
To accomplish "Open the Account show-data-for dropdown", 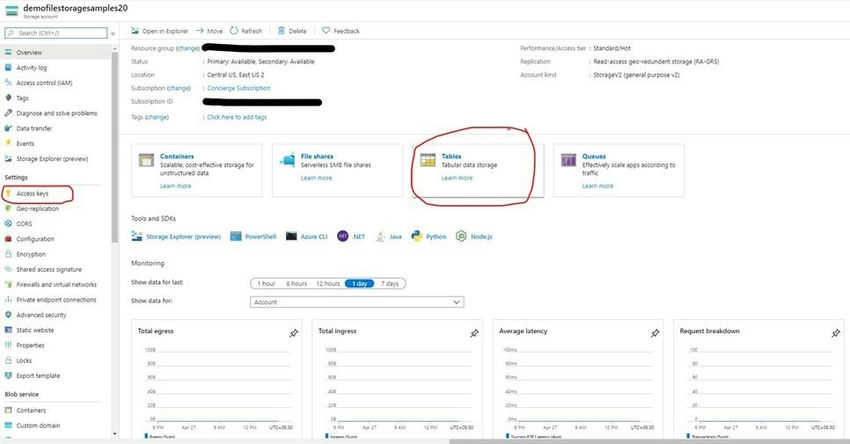I will [357, 302].
